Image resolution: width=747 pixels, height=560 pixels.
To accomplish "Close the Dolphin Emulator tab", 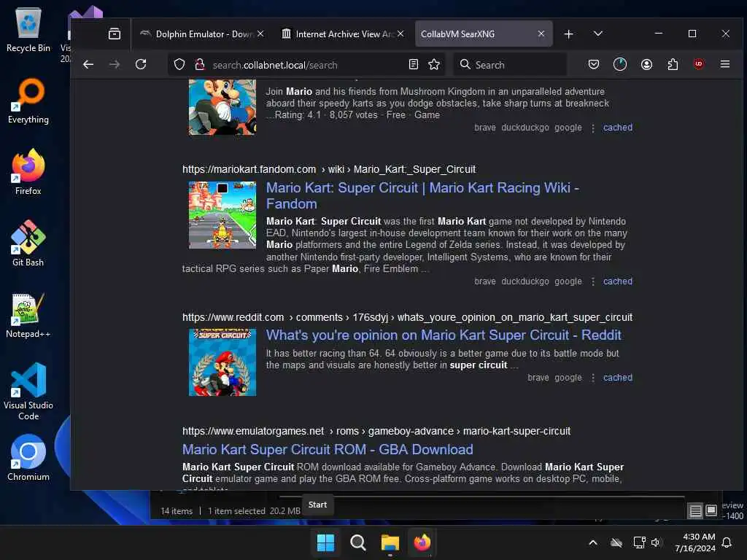I will point(260,34).
